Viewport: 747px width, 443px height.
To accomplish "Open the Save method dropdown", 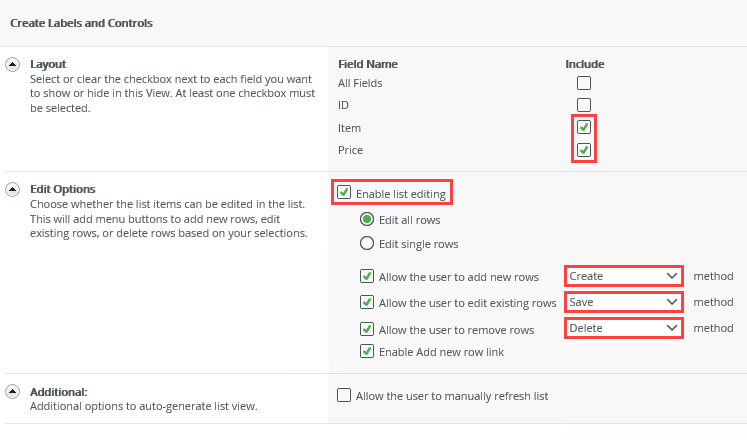I will [x=623, y=302].
